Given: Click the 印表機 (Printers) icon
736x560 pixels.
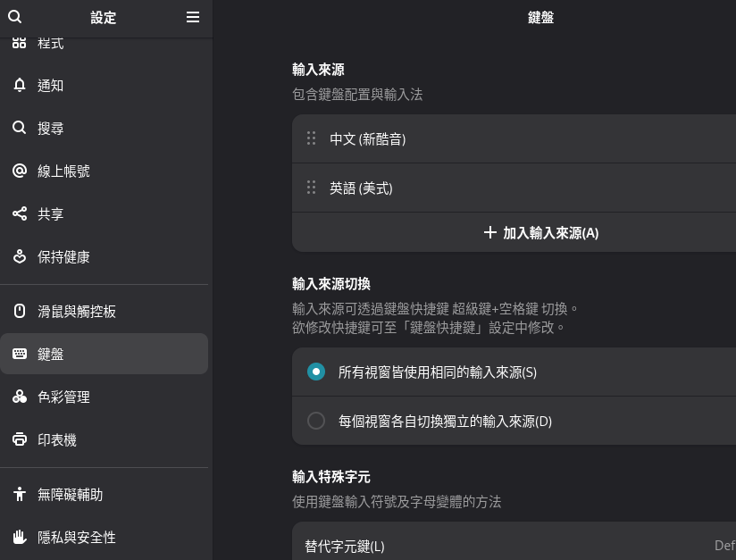Looking at the screenshot, I should tap(20, 439).
